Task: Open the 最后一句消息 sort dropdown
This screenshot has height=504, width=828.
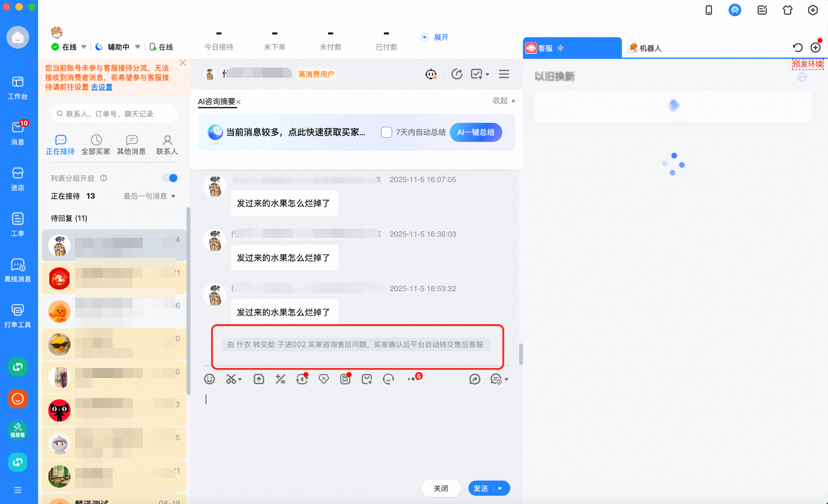Action: tap(149, 196)
